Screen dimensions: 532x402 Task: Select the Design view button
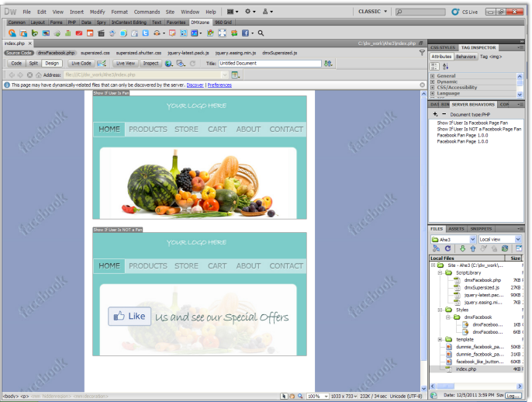(x=52, y=63)
